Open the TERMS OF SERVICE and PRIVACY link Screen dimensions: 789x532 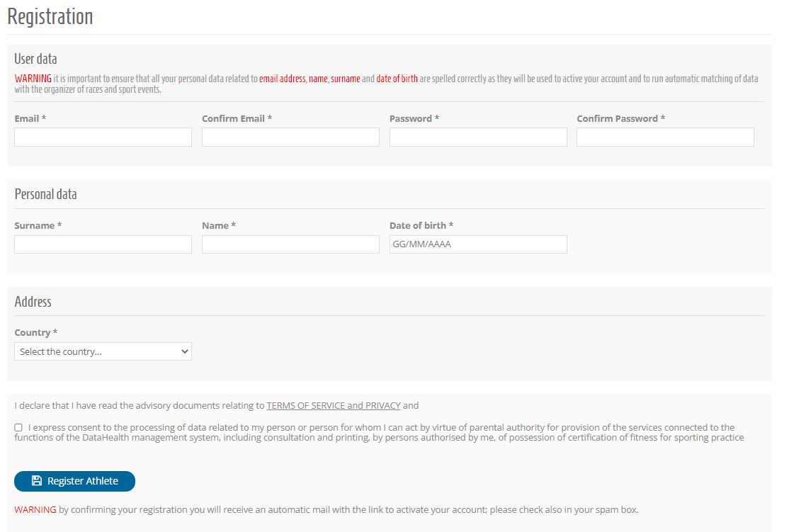click(334, 405)
